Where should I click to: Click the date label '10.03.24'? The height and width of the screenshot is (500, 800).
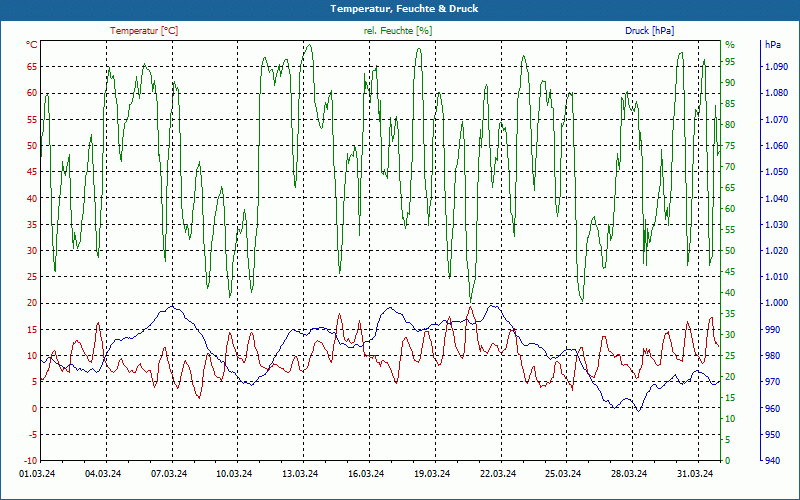[234, 474]
